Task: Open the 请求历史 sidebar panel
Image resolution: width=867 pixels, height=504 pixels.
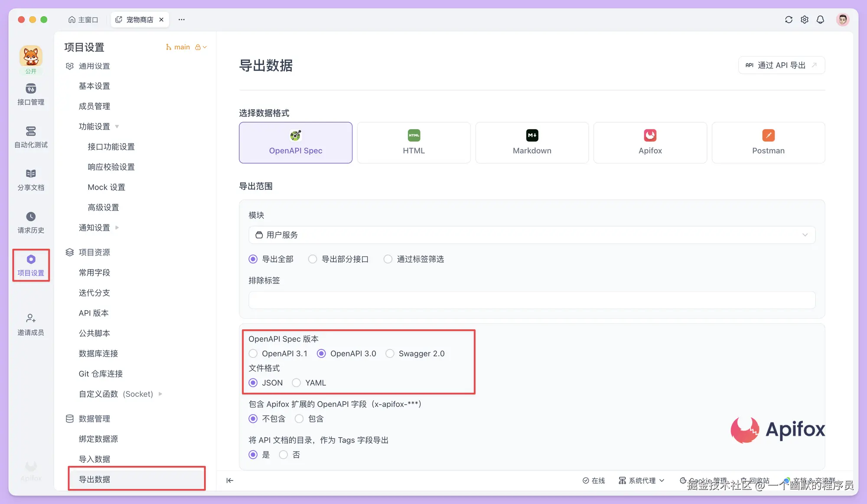Action: pyautogui.click(x=30, y=222)
